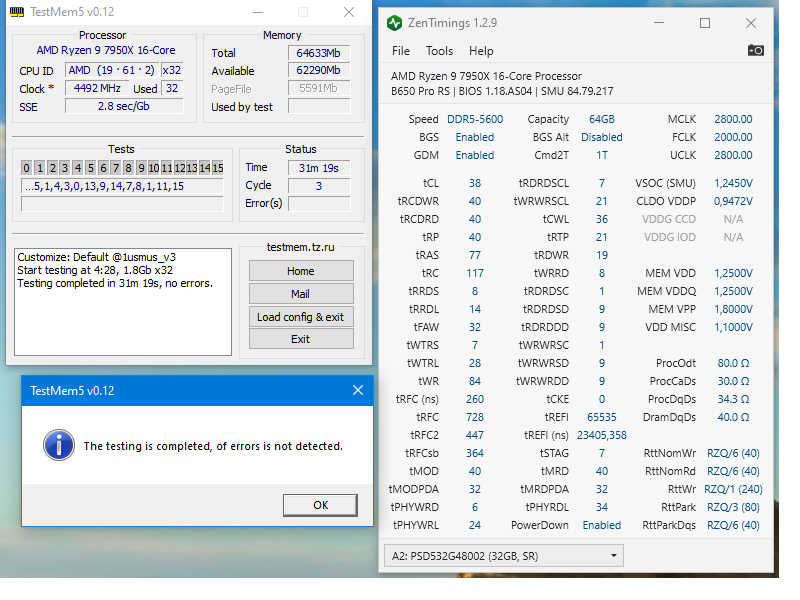The image size is (800, 600).
Task: Click the tRFC value 728
Action: [474, 417]
